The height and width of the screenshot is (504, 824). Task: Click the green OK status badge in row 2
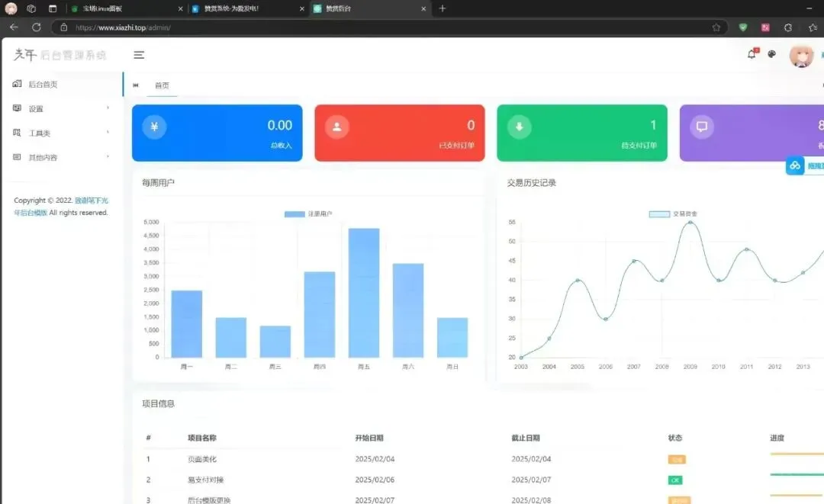(x=674, y=480)
